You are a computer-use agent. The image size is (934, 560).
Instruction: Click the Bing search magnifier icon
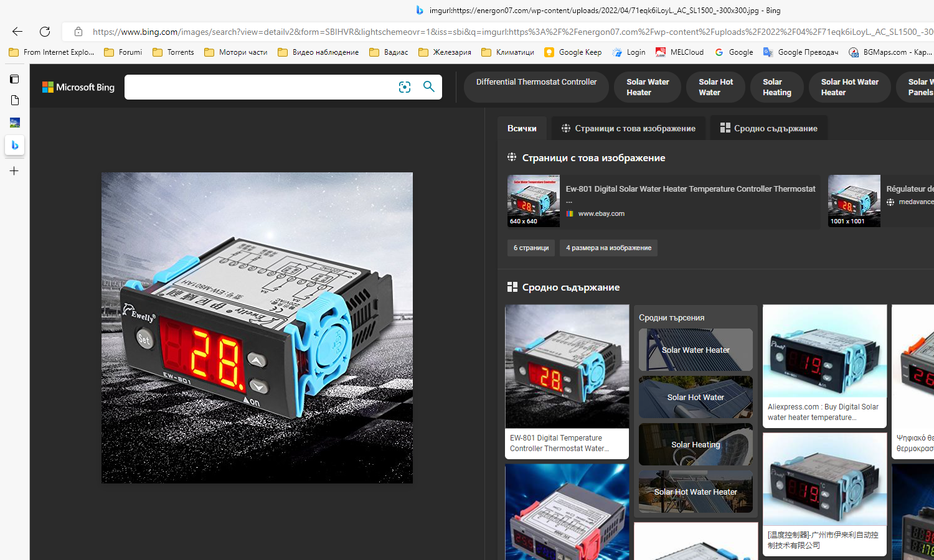pyautogui.click(x=429, y=86)
